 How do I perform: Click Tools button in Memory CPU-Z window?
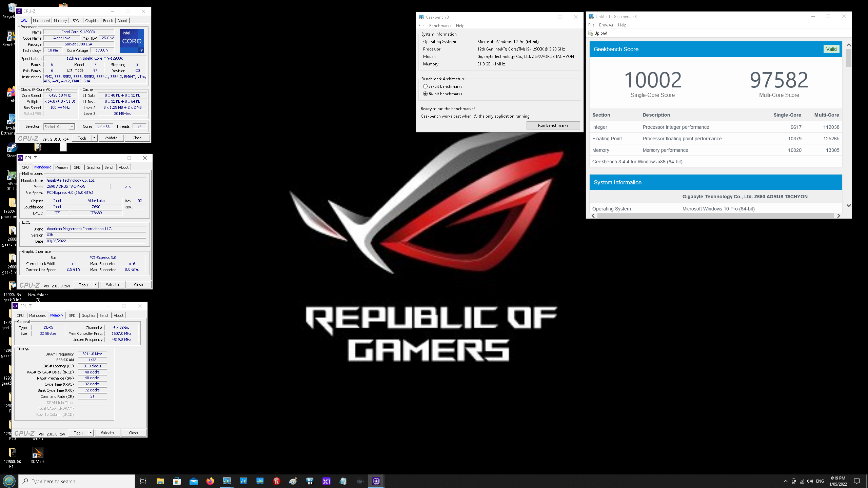pos(78,433)
